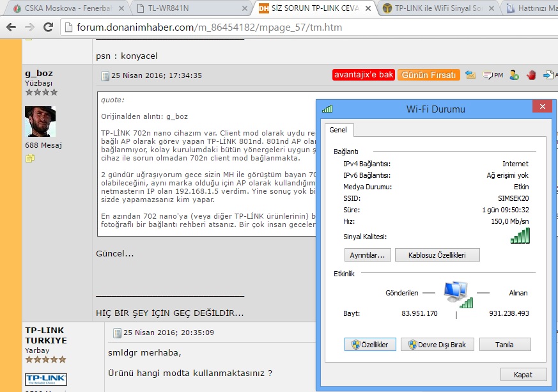Click the yellow notes icon under 688 Mesaj
Image resolution: width=558 pixels, height=392 pixels.
30,159
